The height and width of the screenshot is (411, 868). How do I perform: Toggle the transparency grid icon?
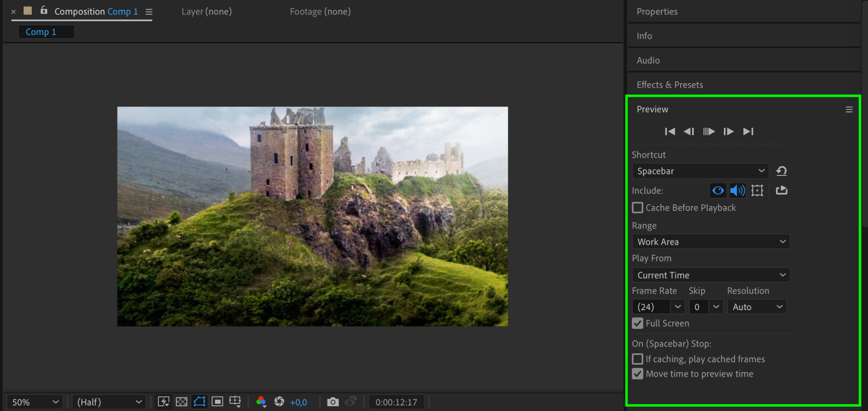coord(181,402)
